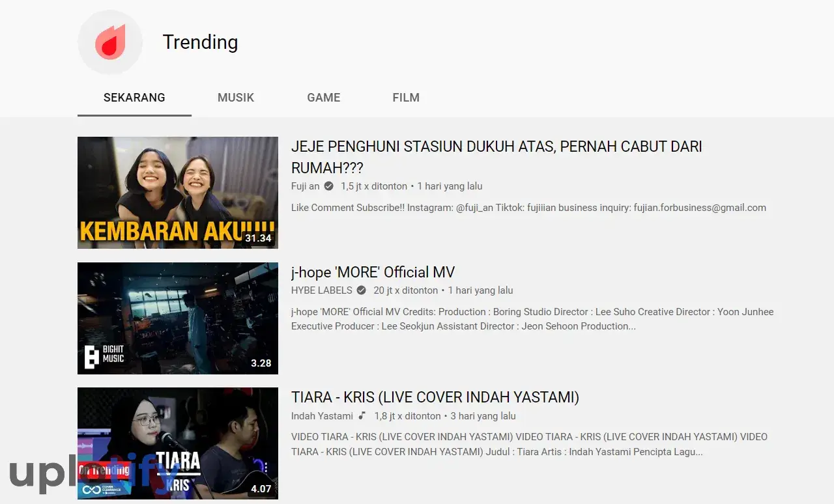Click the 3.28 duration badge
This screenshot has height=504, width=834.
tap(261, 363)
